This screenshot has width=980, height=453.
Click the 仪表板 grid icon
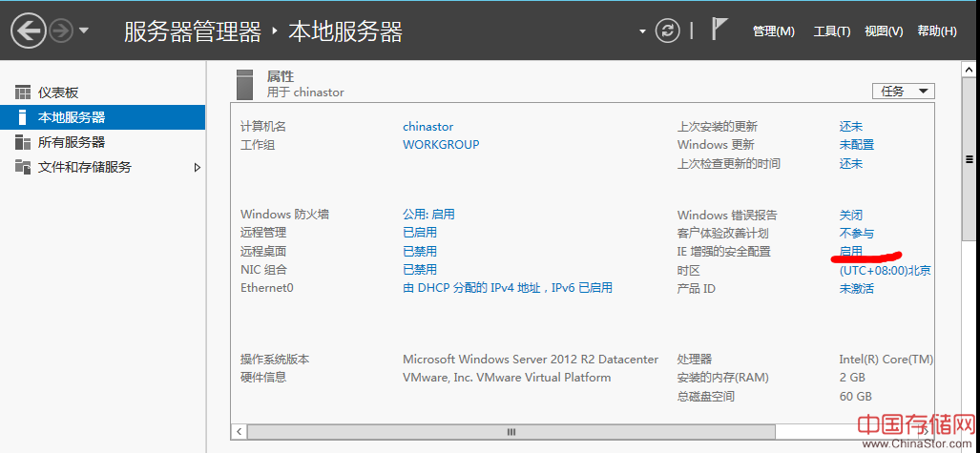pyautogui.click(x=23, y=93)
